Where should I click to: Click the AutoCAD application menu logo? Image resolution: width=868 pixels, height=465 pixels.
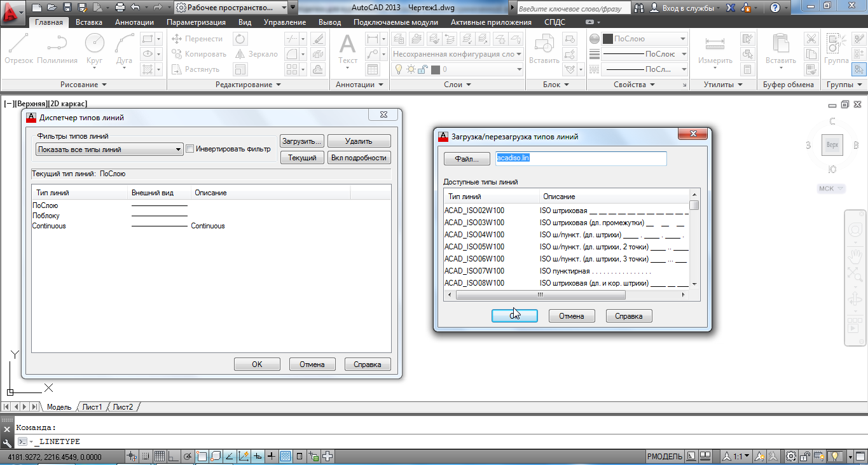[13, 13]
